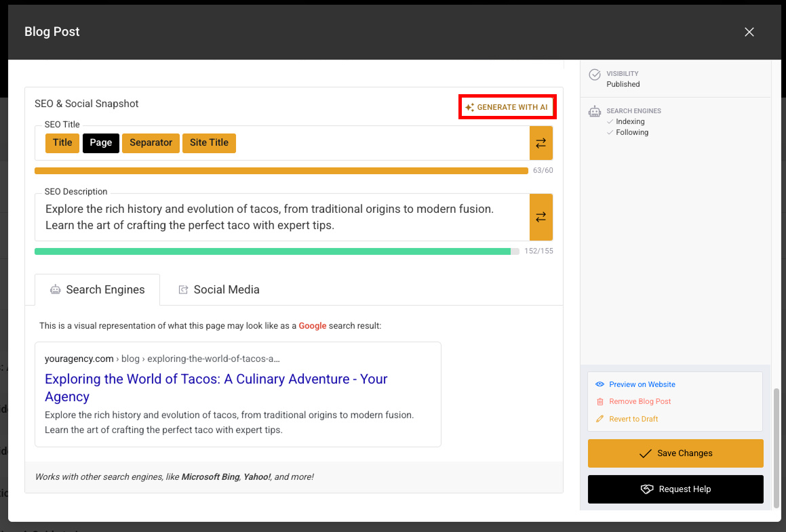Click the 63/60 title character count
The image size is (786, 532).
[x=543, y=170]
